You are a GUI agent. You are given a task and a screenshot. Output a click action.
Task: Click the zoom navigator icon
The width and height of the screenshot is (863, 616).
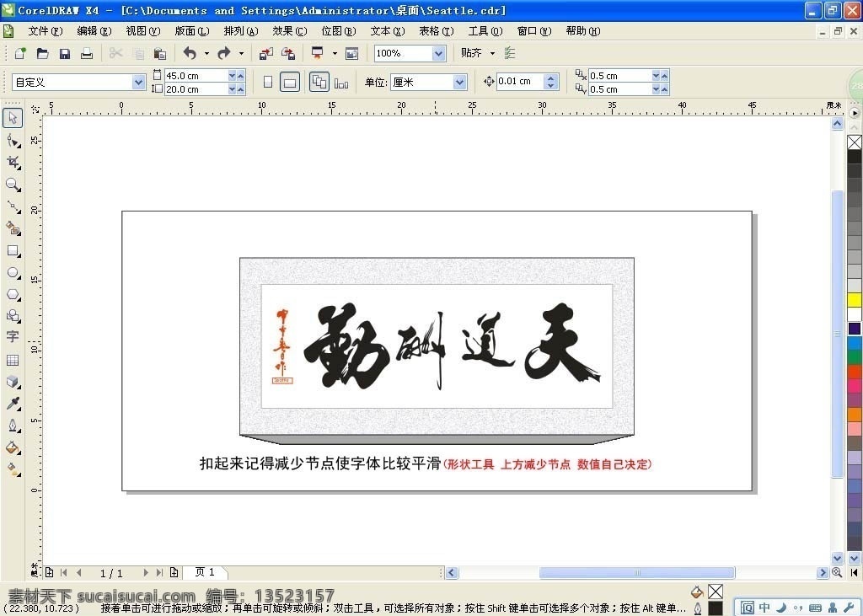(x=837, y=572)
